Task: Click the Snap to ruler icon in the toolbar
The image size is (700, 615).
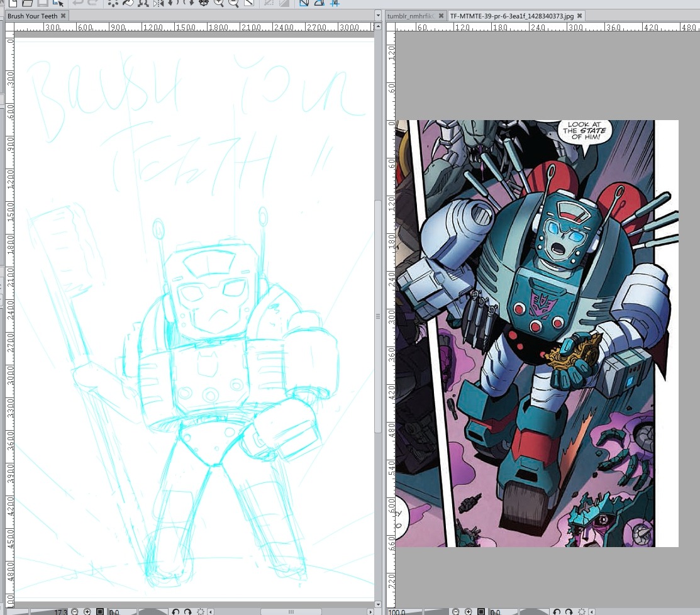Action: tap(304, 3)
